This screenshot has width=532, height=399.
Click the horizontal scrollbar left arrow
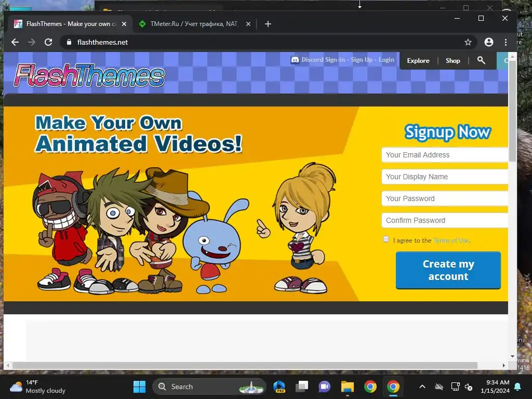coord(8,365)
